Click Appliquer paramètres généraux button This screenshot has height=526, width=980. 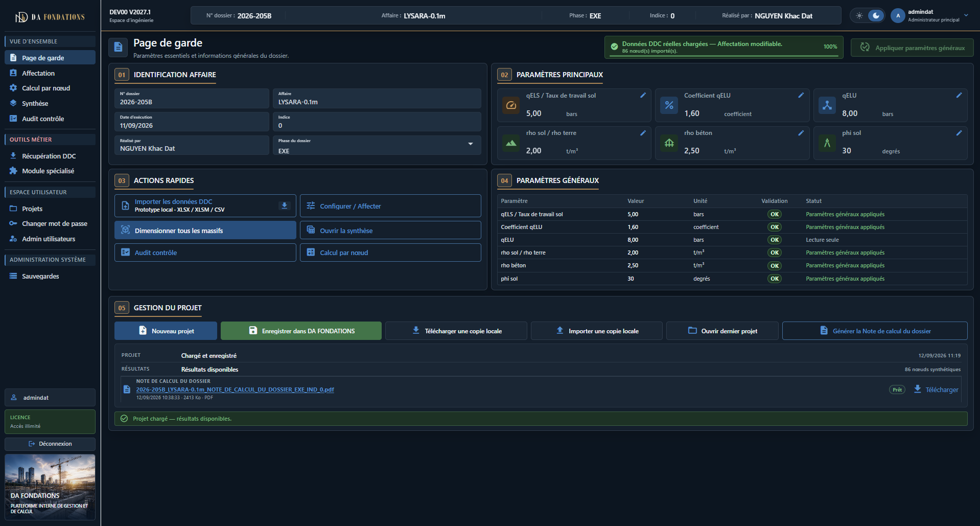click(x=912, y=48)
